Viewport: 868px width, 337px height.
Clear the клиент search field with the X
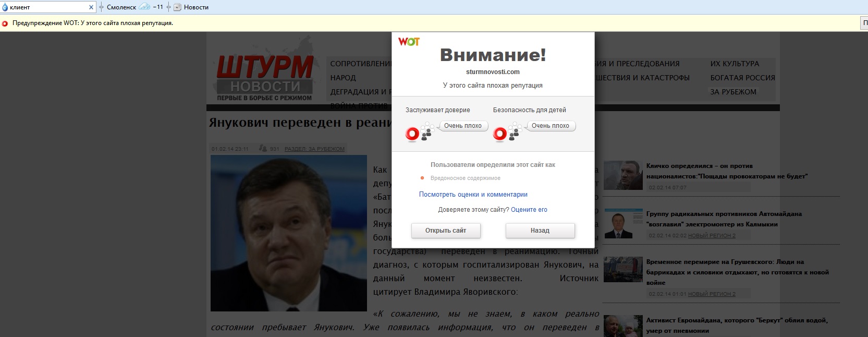pyautogui.click(x=91, y=7)
